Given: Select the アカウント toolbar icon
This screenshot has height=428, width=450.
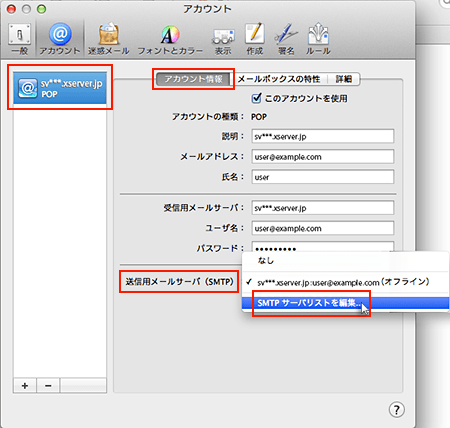Looking at the screenshot, I should [60, 39].
